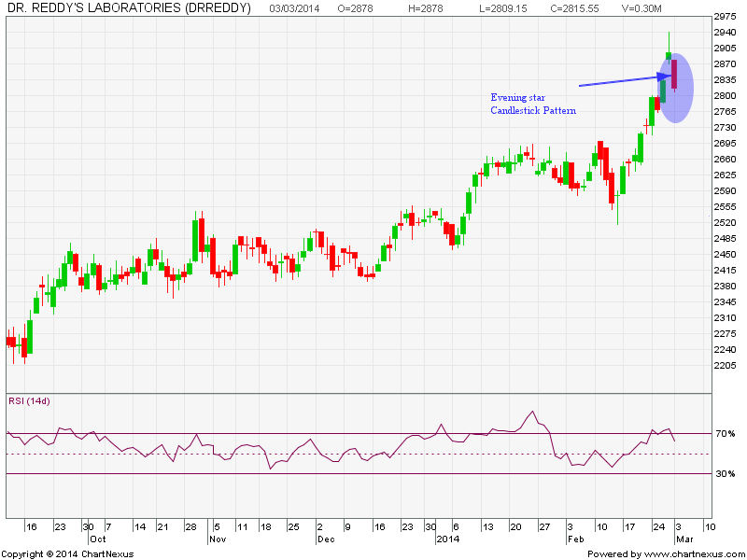Click the 18 date tick on the axis

(265, 527)
